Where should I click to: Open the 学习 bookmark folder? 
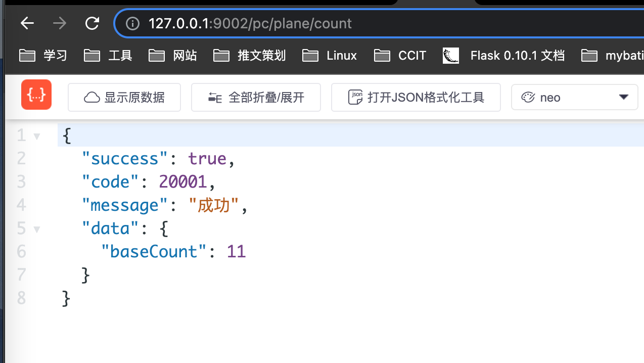(x=43, y=56)
